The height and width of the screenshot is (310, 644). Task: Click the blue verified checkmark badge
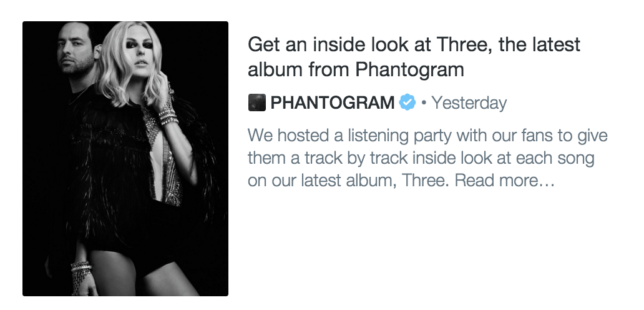click(x=407, y=102)
